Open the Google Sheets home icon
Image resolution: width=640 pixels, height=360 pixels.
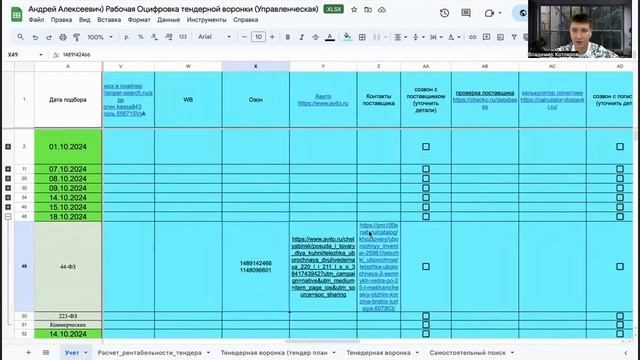click(x=16, y=14)
